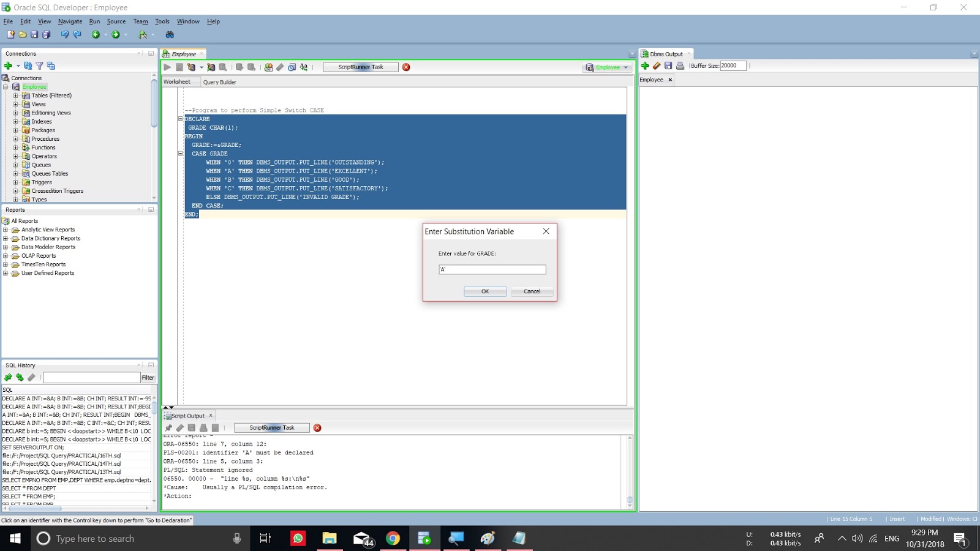Open the Employee connection dropdown
The image size is (980, 551).
click(626, 67)
